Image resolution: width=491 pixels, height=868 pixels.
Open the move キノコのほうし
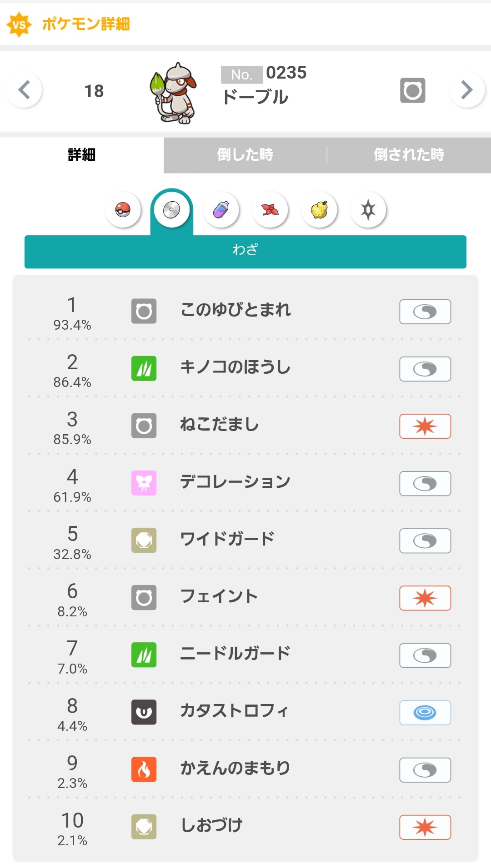pyautogui.click(x=235, y=367)
